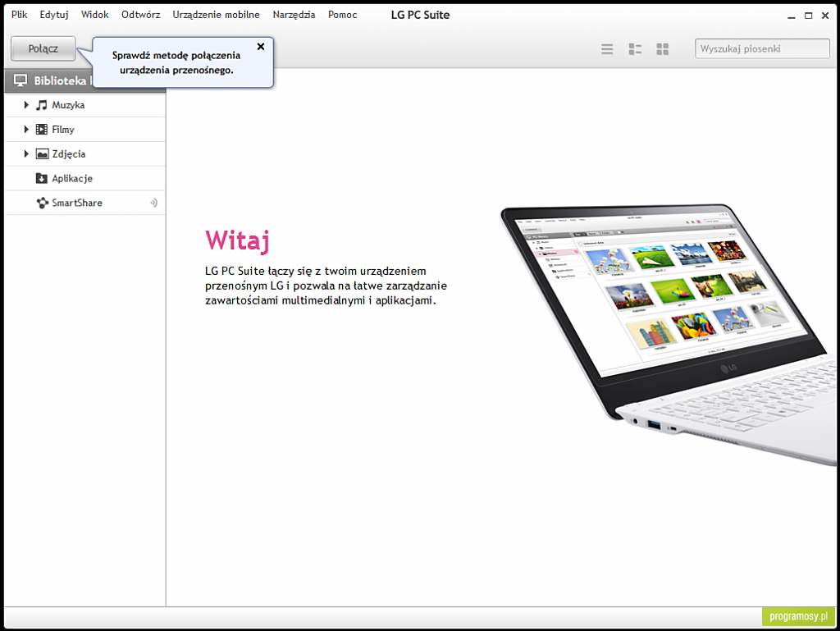Screen dimensions: 840x631
Task: Click the laptop preview image
Action: click(x=669, y=334)
